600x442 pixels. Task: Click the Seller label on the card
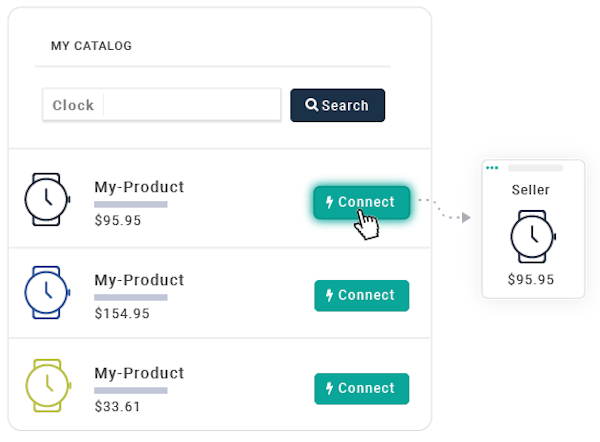click(x=531, y=189)
